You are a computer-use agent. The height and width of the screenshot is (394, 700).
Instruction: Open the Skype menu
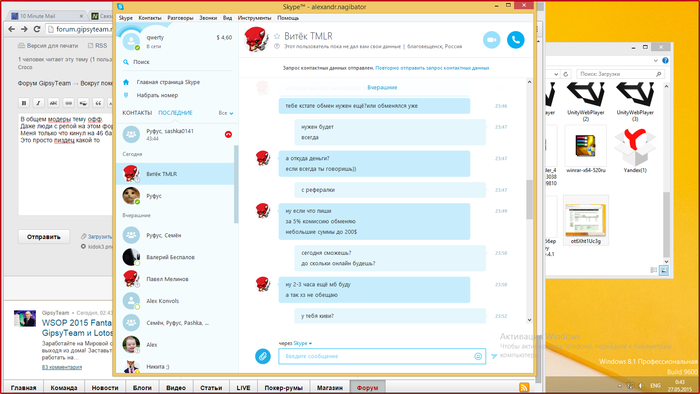pyautogui.click(x=126, y=18)
